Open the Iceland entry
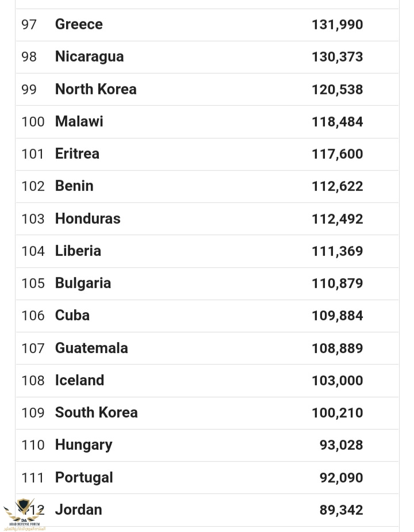 79,380
